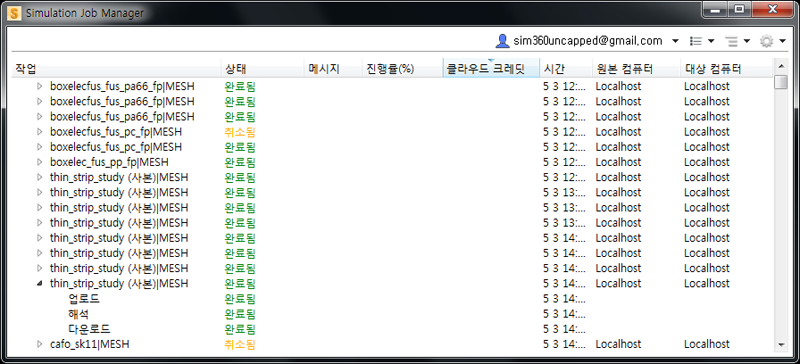Click the scrollbar down arrow
This screenshot has width=800, height=364.
pyautogui.click(x=781, y=345)
